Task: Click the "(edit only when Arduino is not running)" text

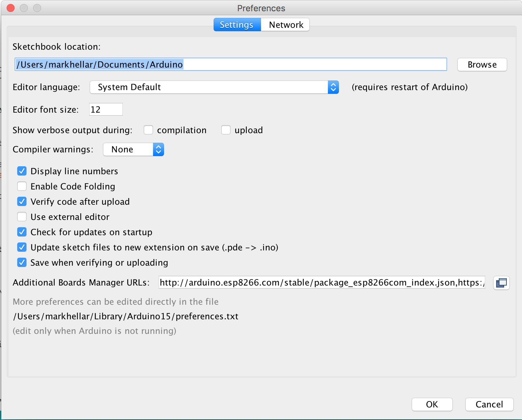Action: pos(94,331)
